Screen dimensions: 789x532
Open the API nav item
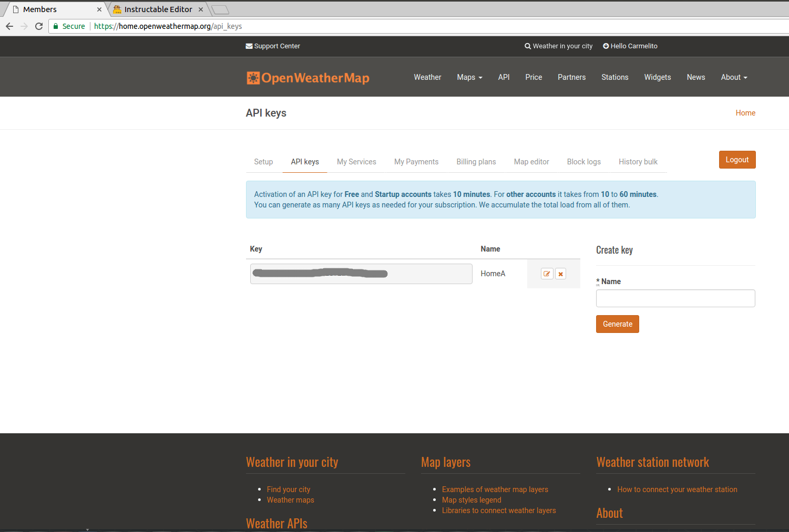[504, 77]
